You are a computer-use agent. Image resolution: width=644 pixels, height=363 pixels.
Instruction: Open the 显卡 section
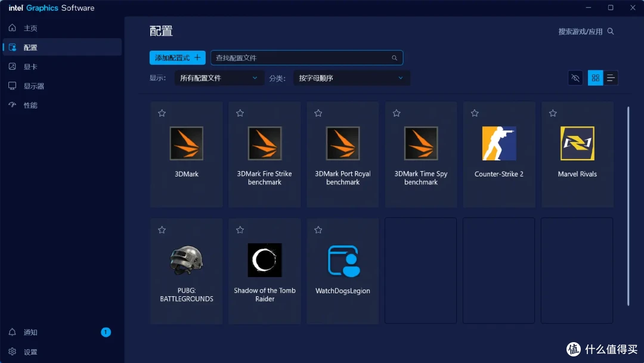pyautogui.click(x=63, y=67)
